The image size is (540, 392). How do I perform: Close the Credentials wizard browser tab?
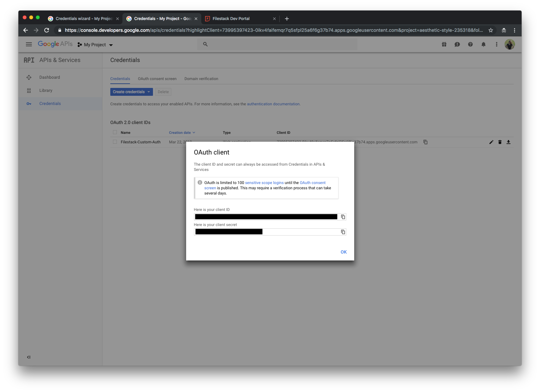coord(118,19)
